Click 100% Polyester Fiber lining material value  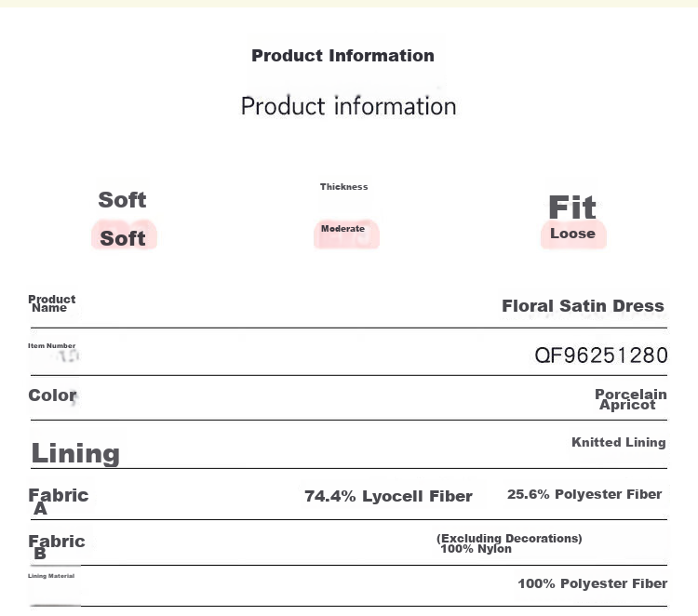pos(592,583)
